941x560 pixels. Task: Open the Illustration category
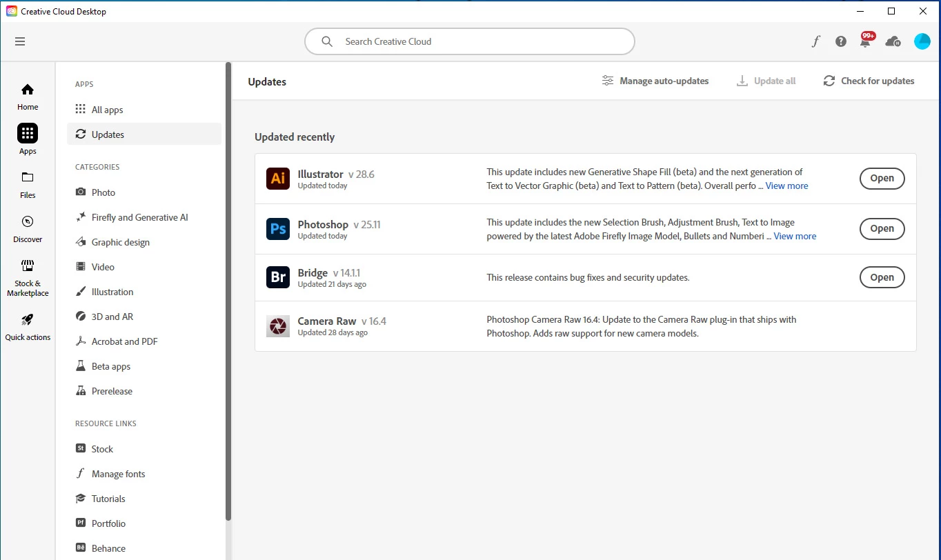(144, 292)
